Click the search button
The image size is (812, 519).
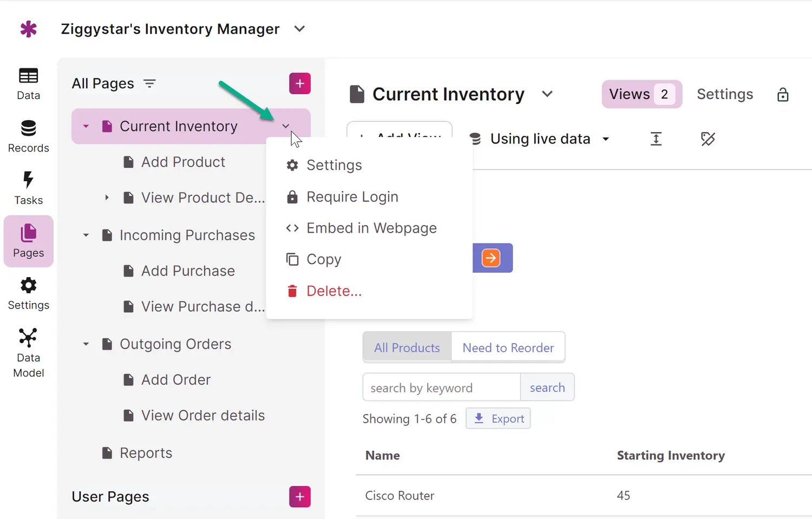[x=547, y=387]
